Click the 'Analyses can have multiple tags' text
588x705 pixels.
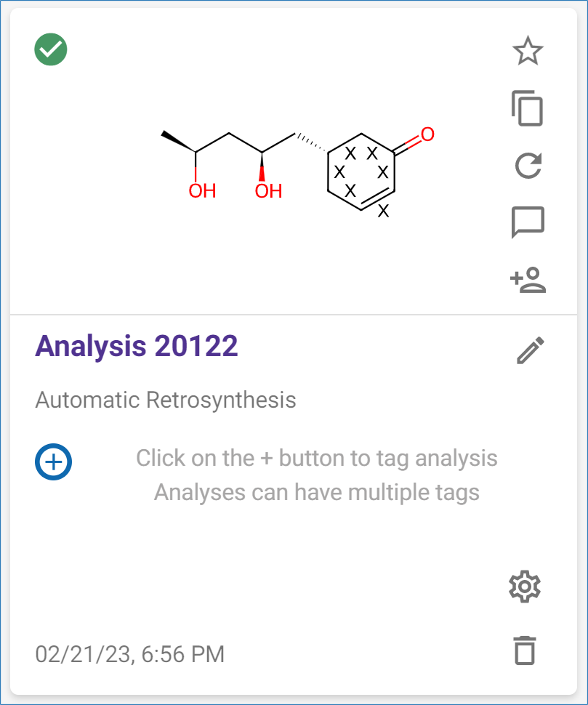pos(317,492)
